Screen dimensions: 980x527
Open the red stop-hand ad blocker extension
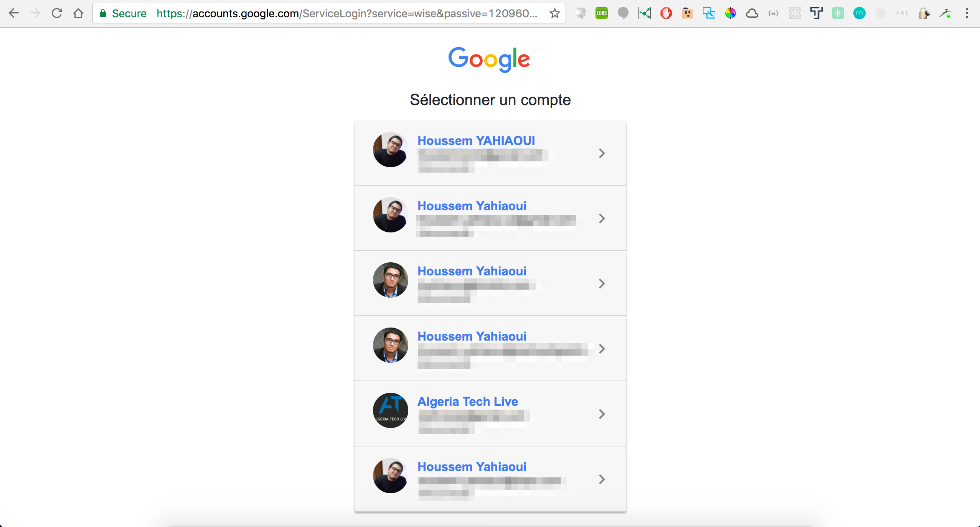pyautogui.click(x=666, y=13)
